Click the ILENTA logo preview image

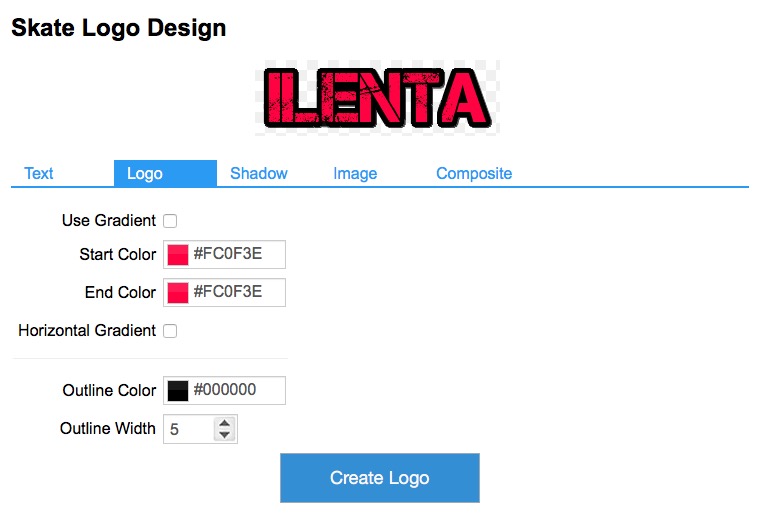click(377, 98)
